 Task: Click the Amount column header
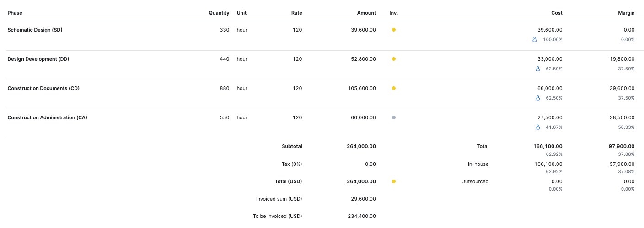pyautogui.click(x=366, y=13)
